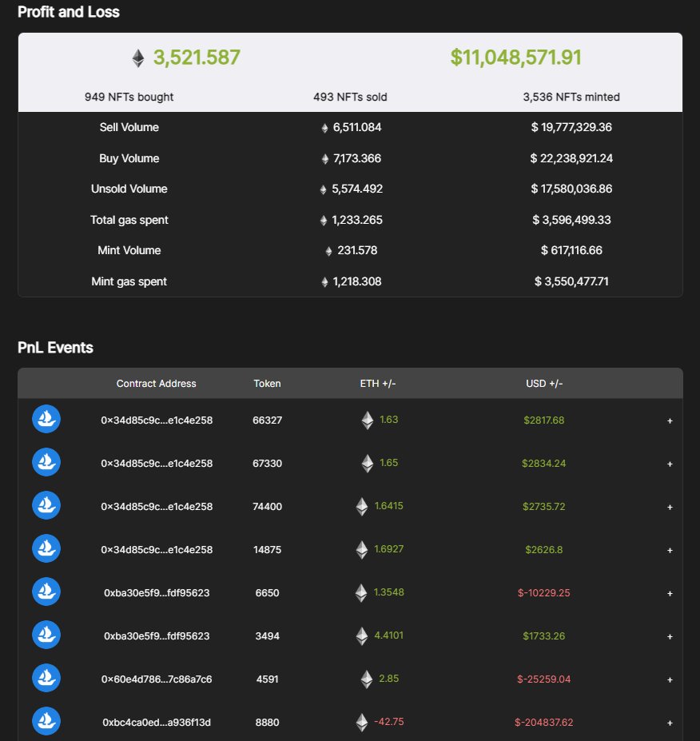
Task: Click OpenSea icon in token 3494 row
Action: pyautogui.click(x=46, y=635)
